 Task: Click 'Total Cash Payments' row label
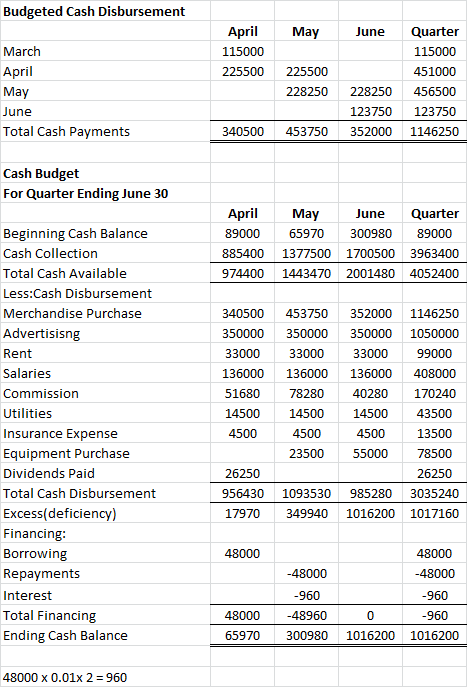click(x=105, y=131)
